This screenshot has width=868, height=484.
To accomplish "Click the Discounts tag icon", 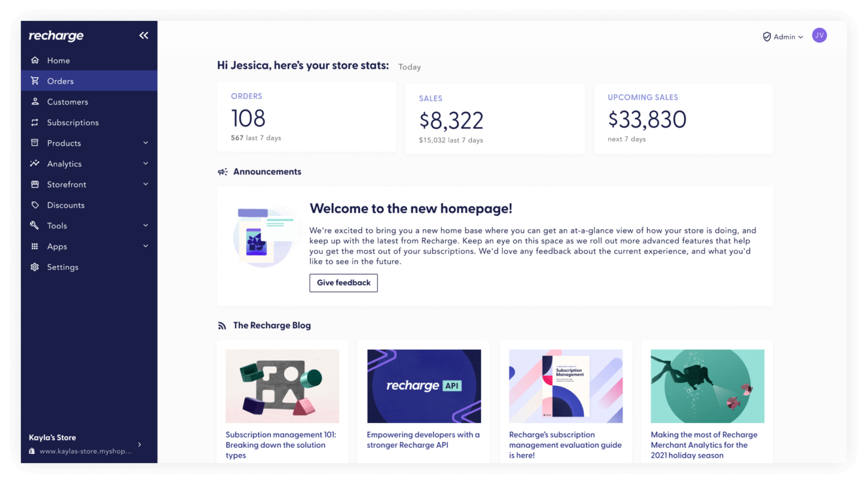I will (x=35, y=204).
